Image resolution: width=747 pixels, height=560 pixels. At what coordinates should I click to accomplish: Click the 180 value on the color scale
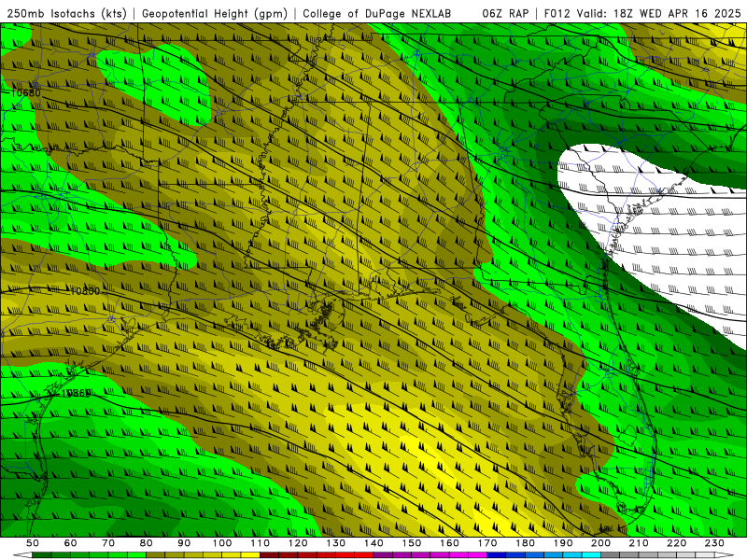point(526,543)
